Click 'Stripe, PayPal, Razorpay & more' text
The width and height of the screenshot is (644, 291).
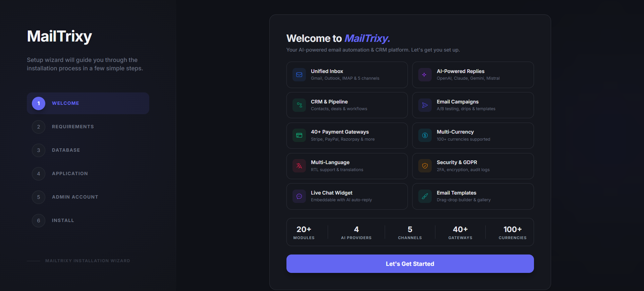click(343, 139)
